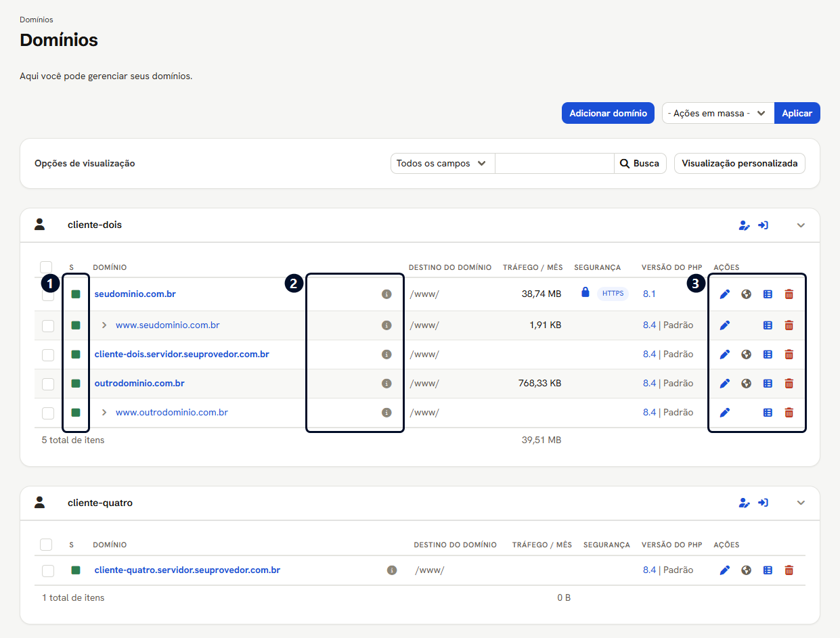The height and width of the screenshot is (638, 840).
Task: Edit outrodominio.com.br with the pencil icon
Action: (x=725, y=384)
